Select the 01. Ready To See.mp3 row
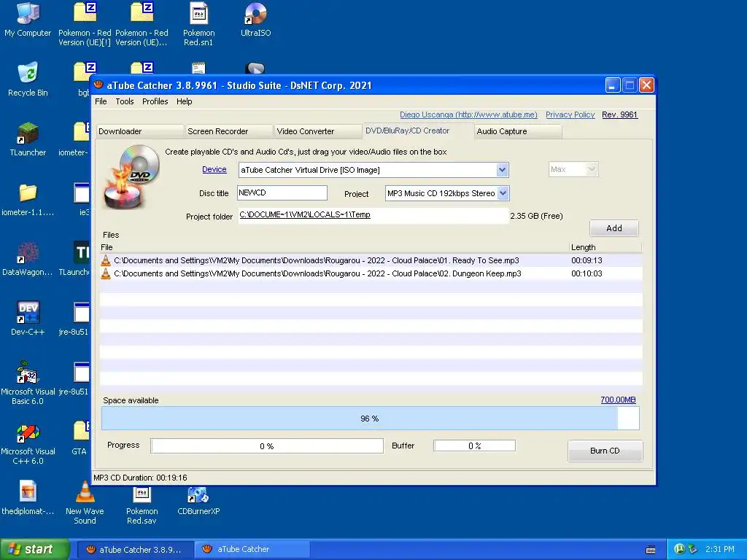This screenshot has height=560, width=747. 371,260
